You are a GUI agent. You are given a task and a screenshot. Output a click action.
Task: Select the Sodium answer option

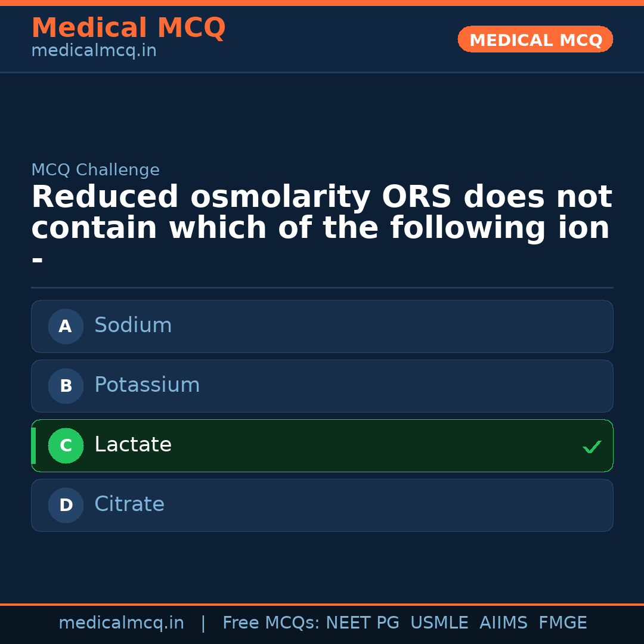coord(322,326)
